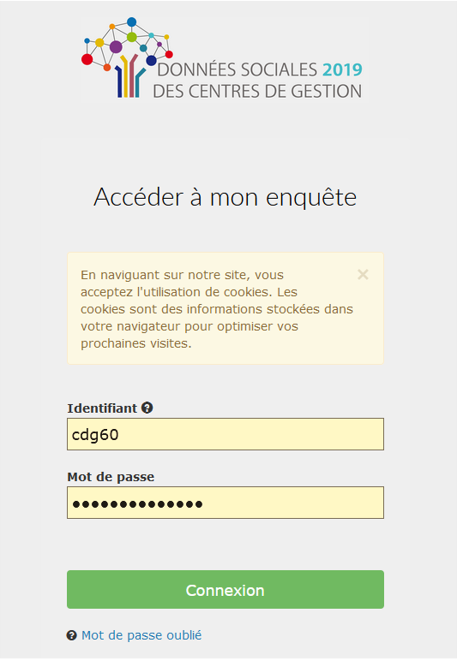
Task: Click the teal 2019 year in logo
Action: (342, 70)
